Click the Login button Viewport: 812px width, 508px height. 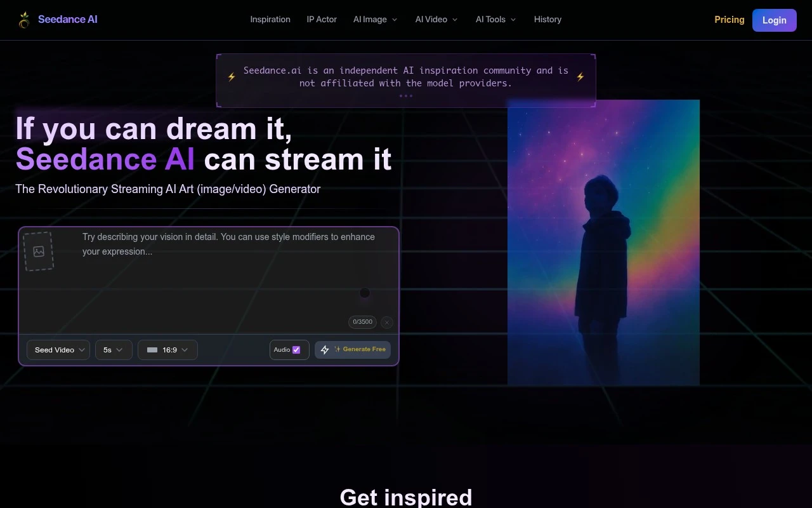pos(775,20)
